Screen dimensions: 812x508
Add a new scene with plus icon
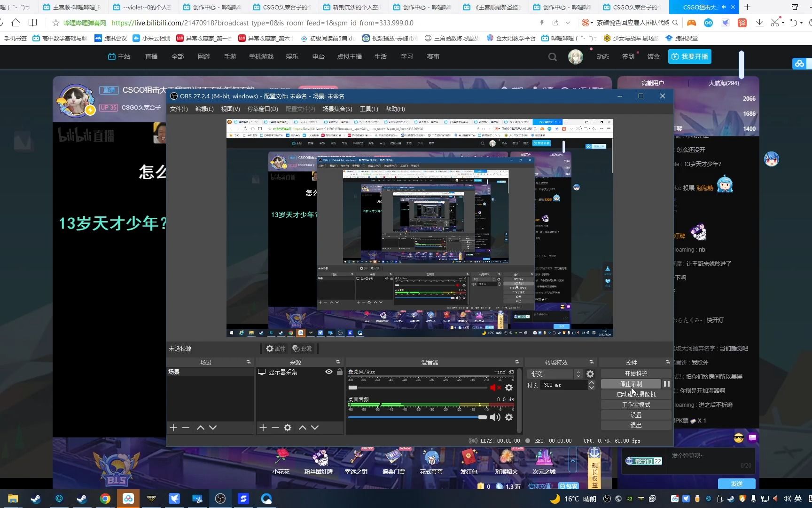tap(173, 428)
